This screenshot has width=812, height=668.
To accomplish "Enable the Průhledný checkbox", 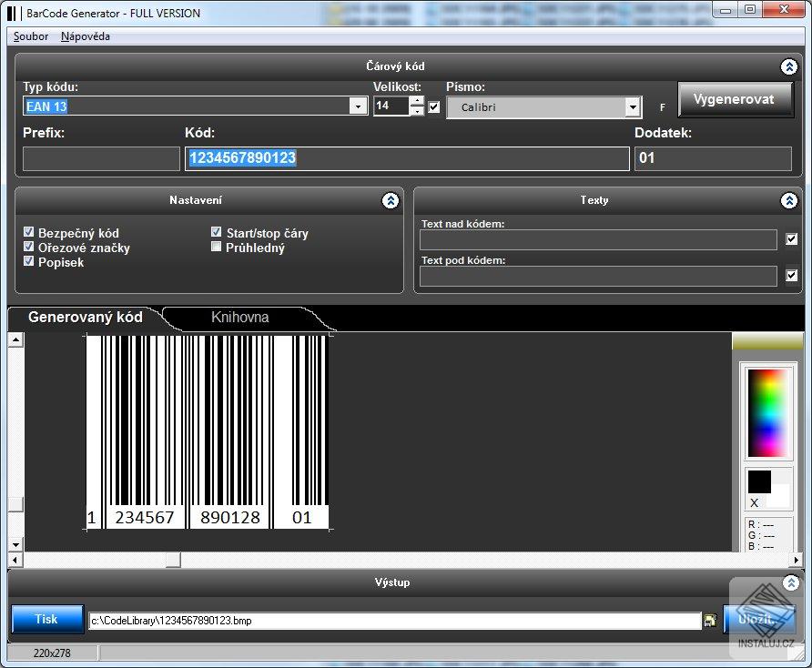I will click(x=216, y=247).
